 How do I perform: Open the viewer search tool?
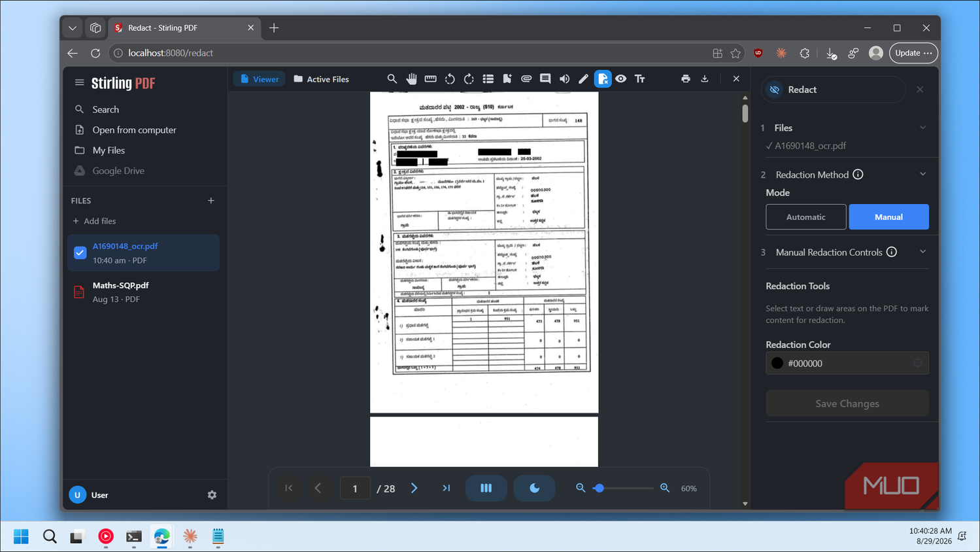pyautogui.click(x=392, y=78)
